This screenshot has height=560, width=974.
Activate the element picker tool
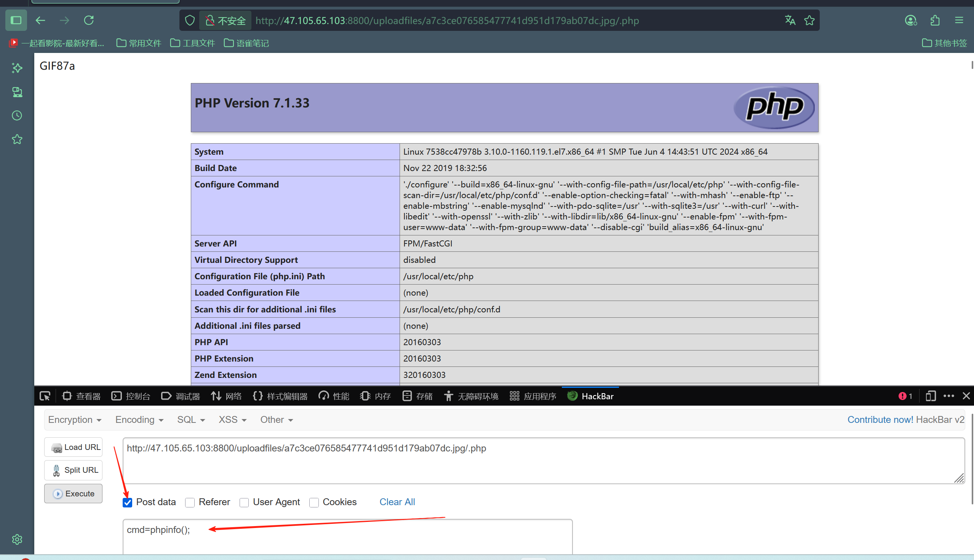45,396
